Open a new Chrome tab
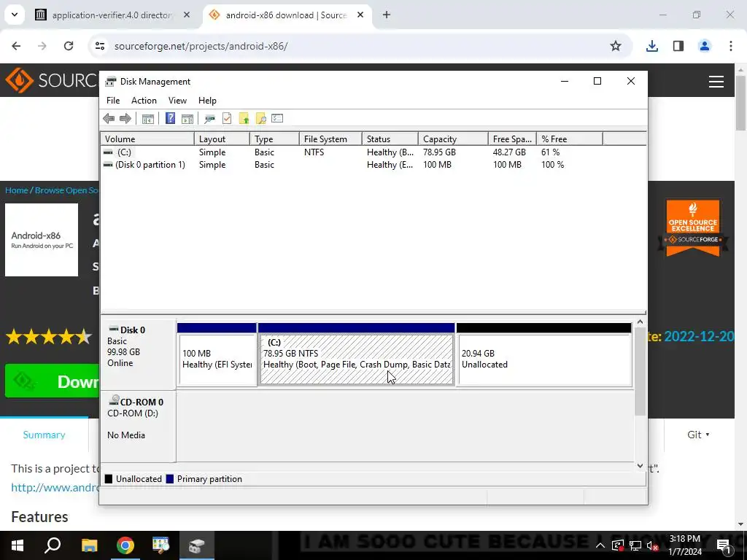Viewport: 747px width, 560px height. pos(387,15)
